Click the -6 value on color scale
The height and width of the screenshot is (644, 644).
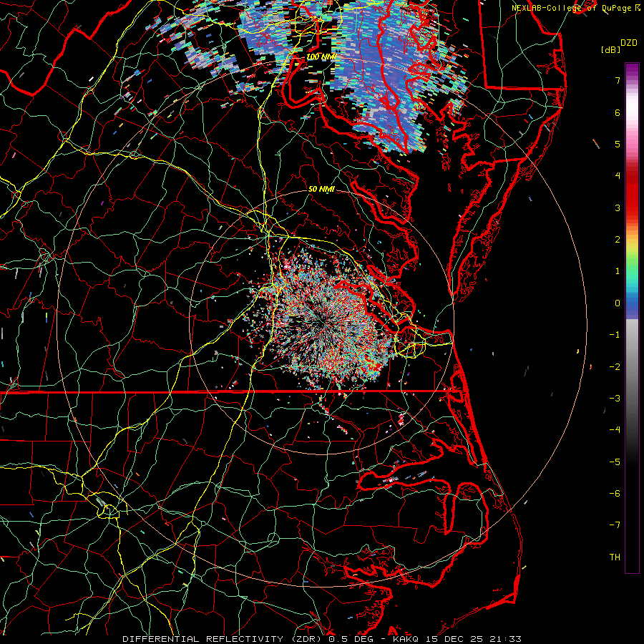[x=615, y=494]
